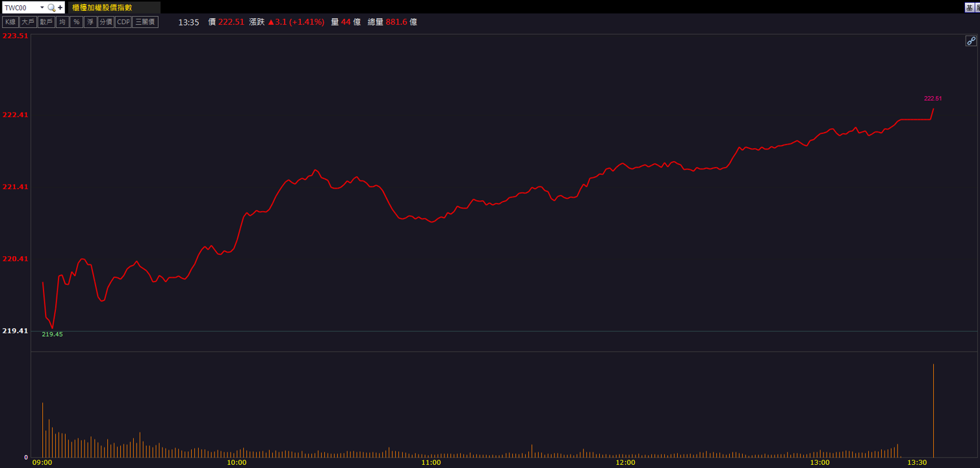Open the 分價 price distribution view

tap(106, 22)
